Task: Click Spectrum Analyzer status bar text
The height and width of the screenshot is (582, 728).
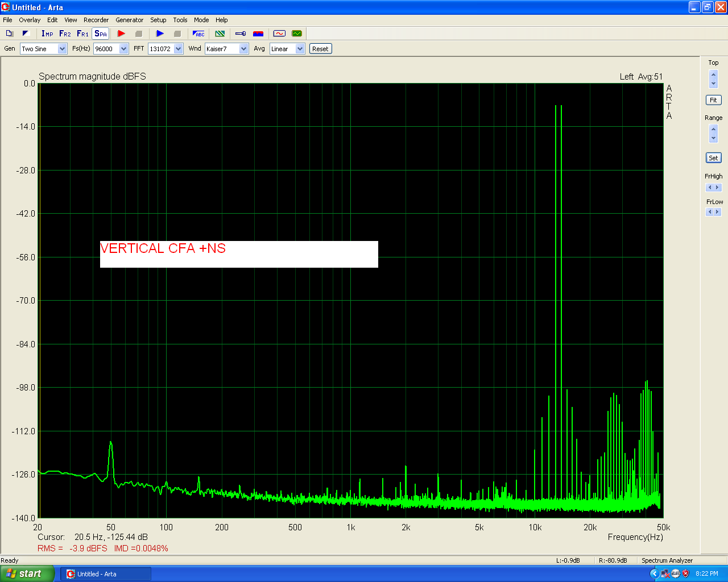Action: (667, 560)
